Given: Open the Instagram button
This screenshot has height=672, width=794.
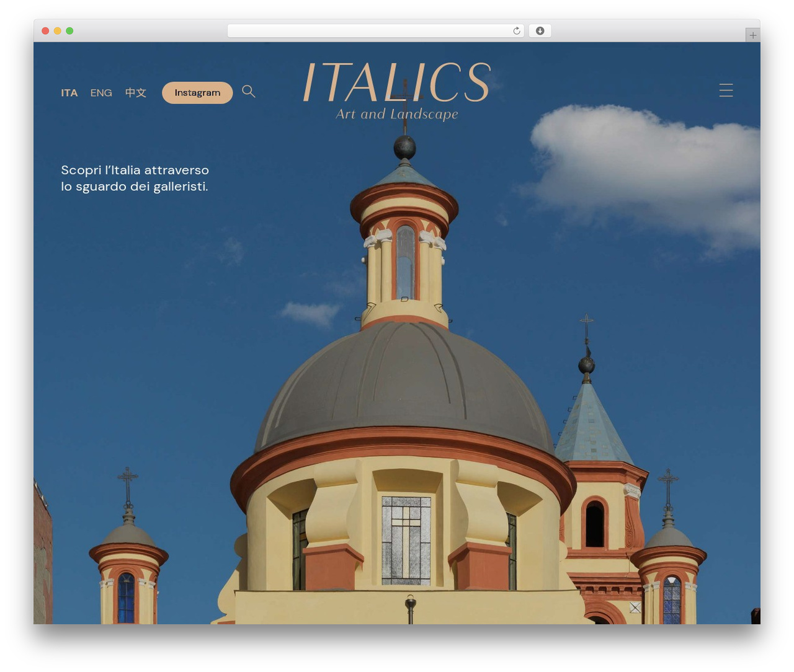Looking at the screenshot, I should [197, 93].
